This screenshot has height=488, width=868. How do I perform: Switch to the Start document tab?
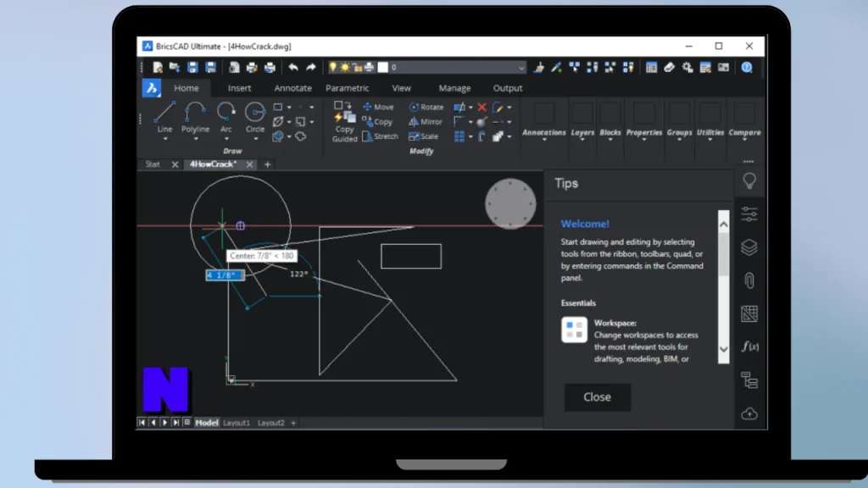pos(153,164)
